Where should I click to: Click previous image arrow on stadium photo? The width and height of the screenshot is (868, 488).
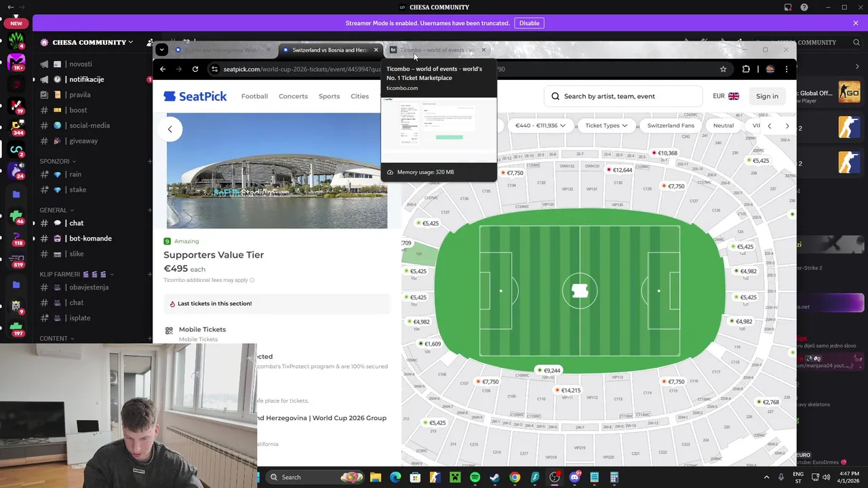(x=170, y=129)
